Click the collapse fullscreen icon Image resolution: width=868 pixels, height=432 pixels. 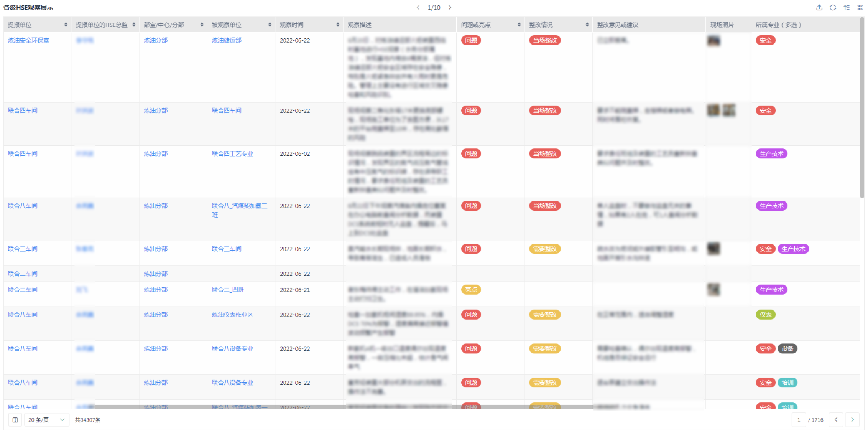pyautogui.click(x=860, y=8)
